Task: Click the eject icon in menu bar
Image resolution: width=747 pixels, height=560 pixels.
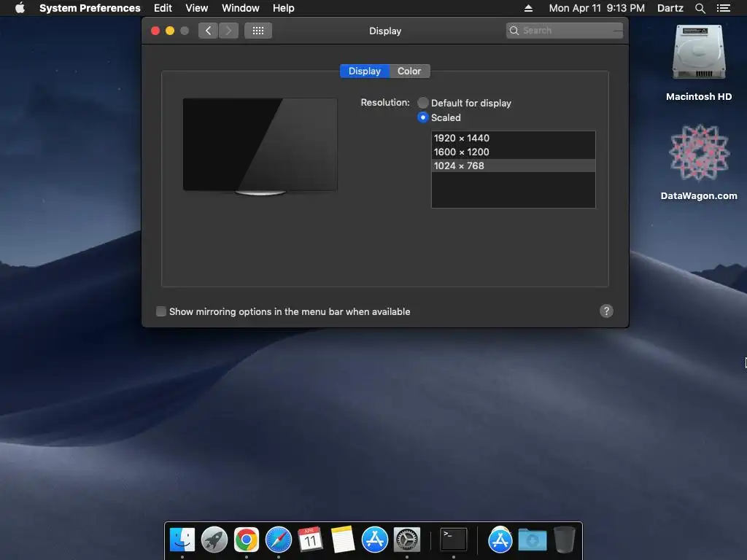Action: tap(528, 8)
